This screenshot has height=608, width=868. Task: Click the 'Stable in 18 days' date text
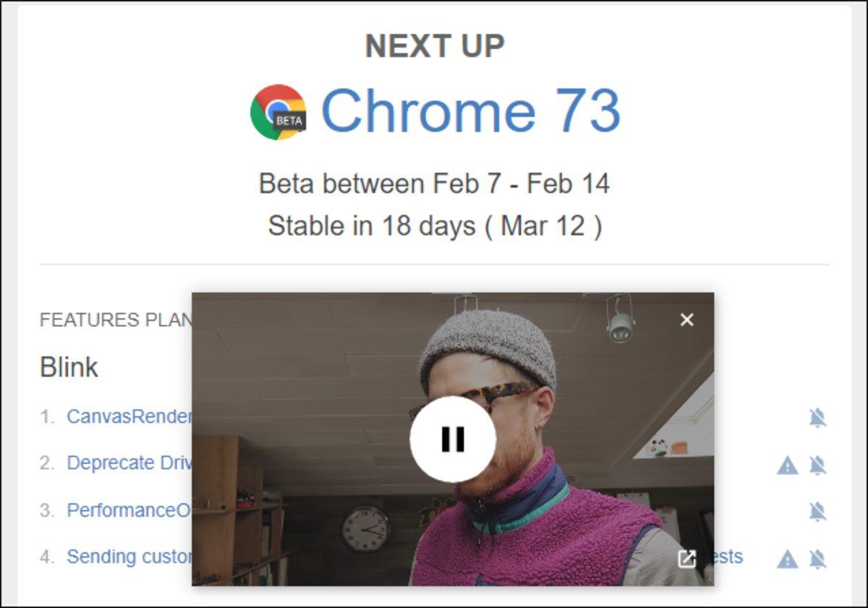point(433,225)
